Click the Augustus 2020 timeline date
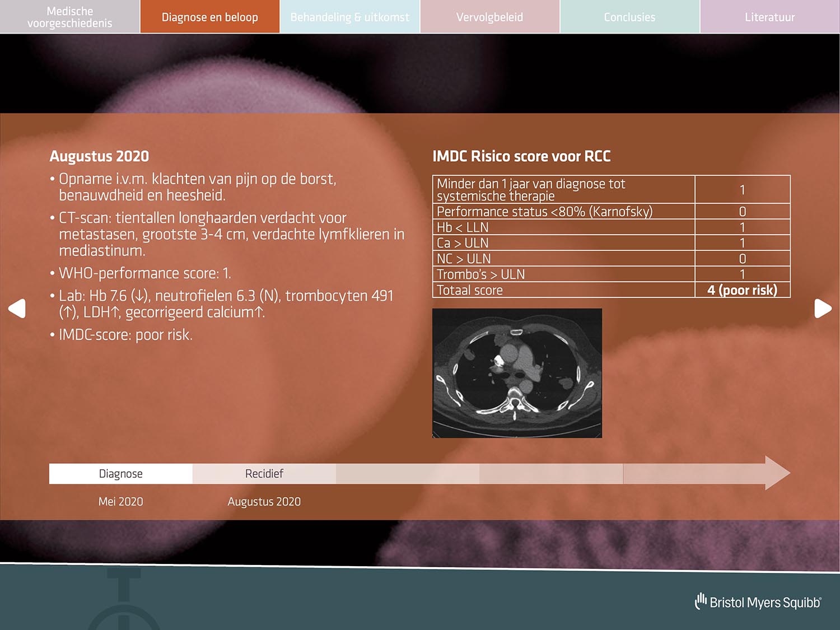This screenshot has height=630, width=840. click(x=264, y=502)
